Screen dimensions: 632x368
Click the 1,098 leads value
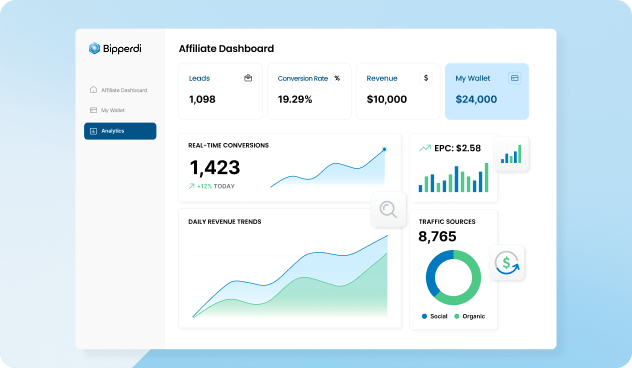tap(202, 99)
